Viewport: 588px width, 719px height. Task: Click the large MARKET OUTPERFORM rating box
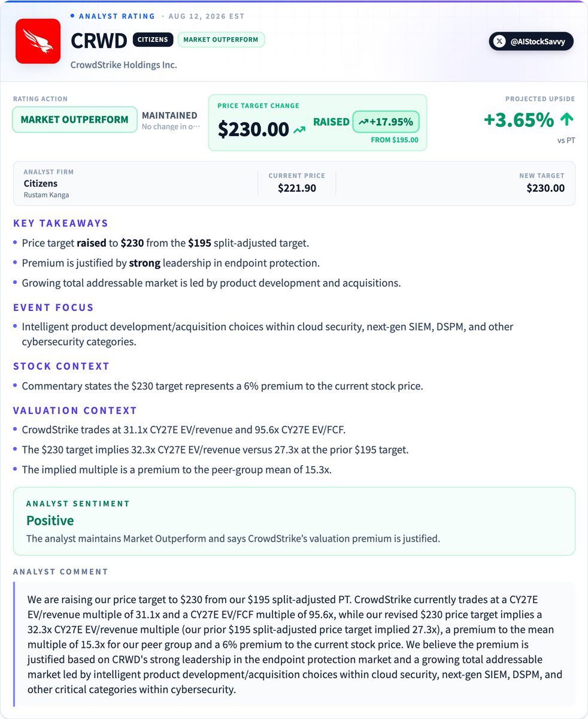click(74, 119)
